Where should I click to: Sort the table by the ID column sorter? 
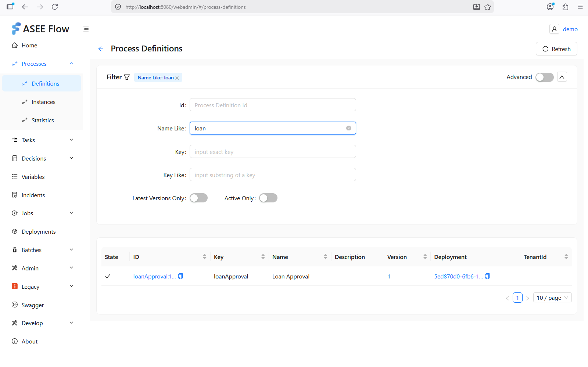pyautogui.click(x=205, y=257)
